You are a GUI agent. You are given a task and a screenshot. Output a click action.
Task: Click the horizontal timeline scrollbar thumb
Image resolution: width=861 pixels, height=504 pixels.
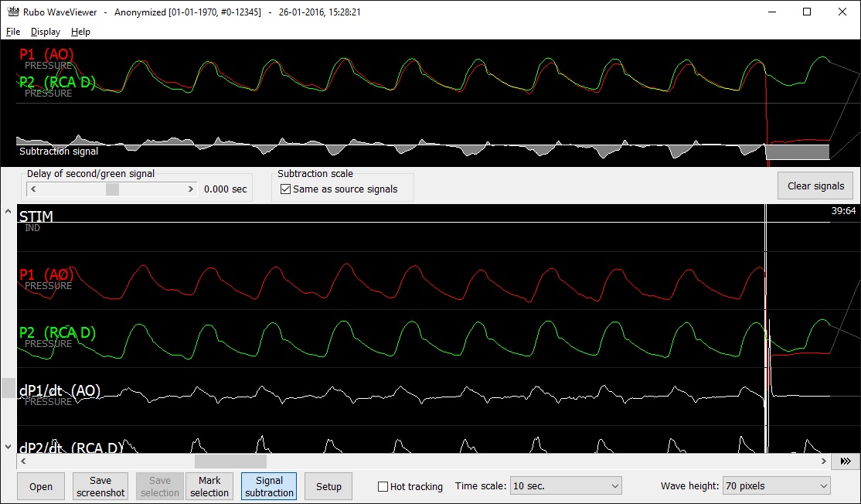230,461
